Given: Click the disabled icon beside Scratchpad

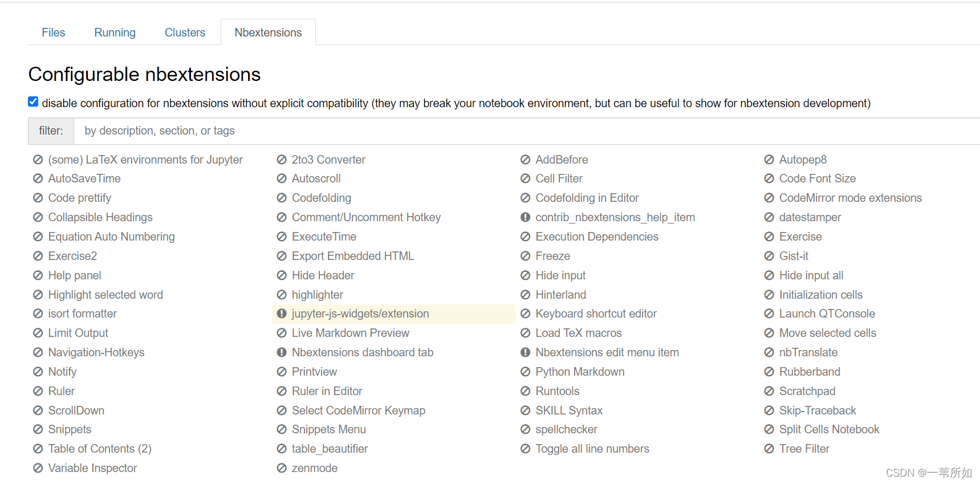Looking at the screenshot, I should click(769, 392).
